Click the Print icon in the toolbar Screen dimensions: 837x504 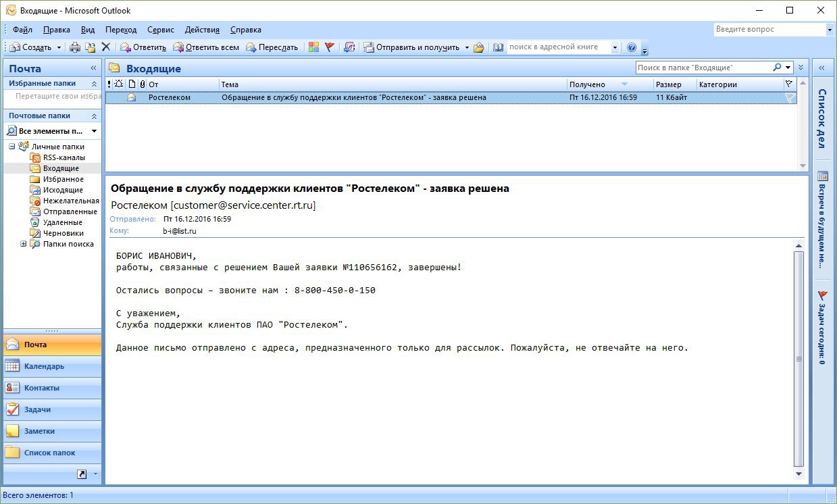[x=75, y=47]
